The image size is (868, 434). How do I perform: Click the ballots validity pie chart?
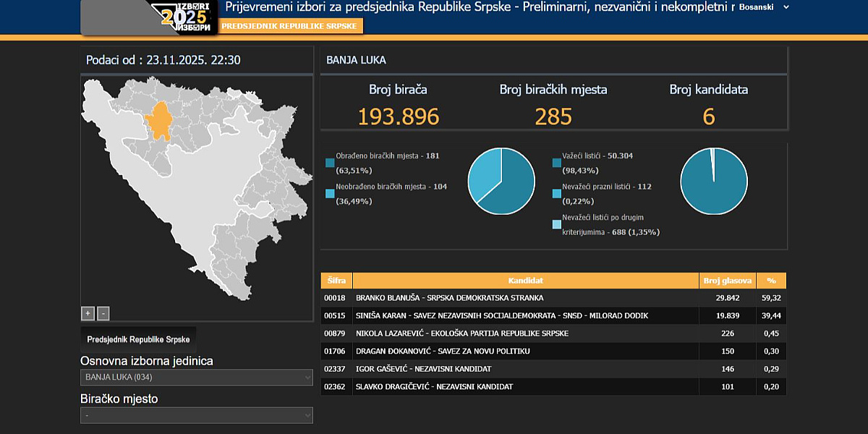713,181
